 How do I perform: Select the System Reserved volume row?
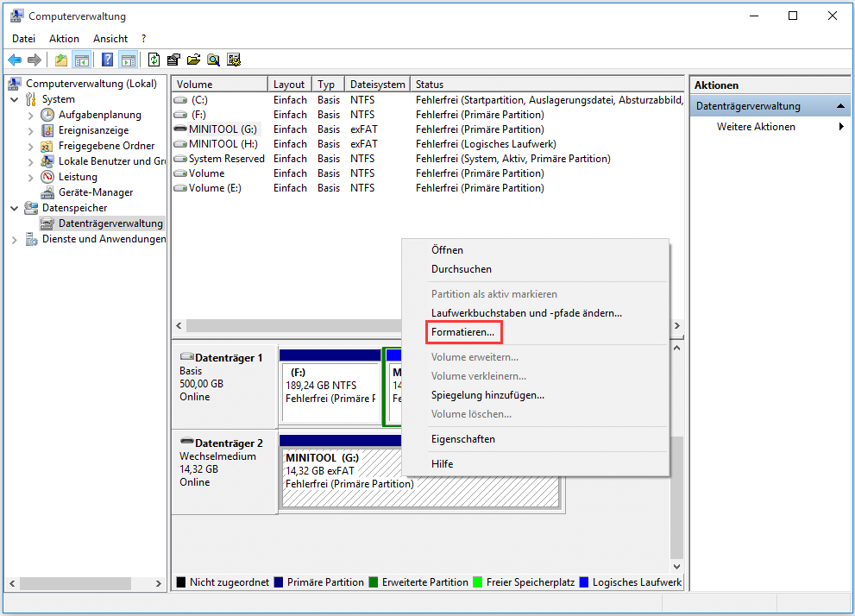(428, 160)
